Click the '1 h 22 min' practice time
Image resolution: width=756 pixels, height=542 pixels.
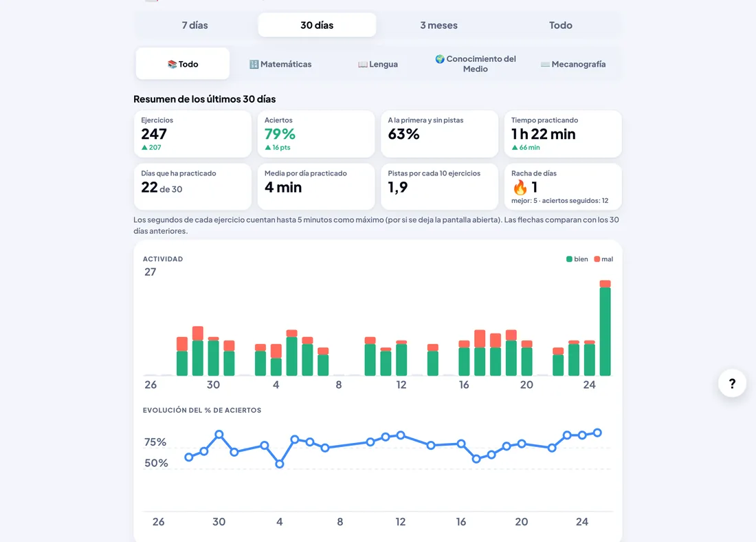click(x=544, y=133)
